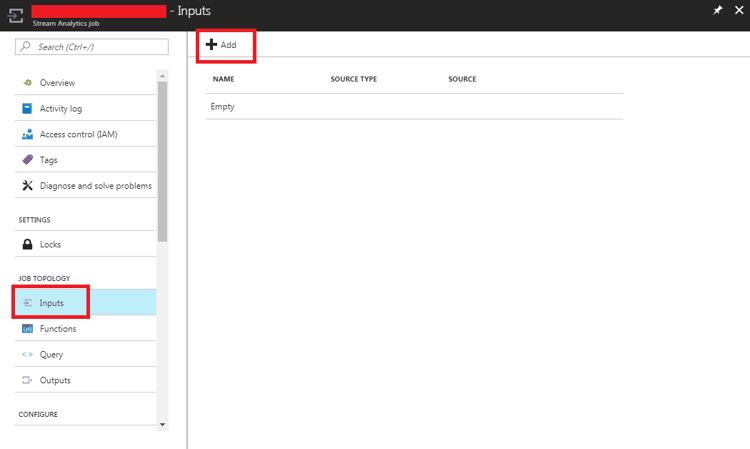This screenshot has width=750, height=449.
Task: Click the padlock icon for Locks
Action: point(27,244)
